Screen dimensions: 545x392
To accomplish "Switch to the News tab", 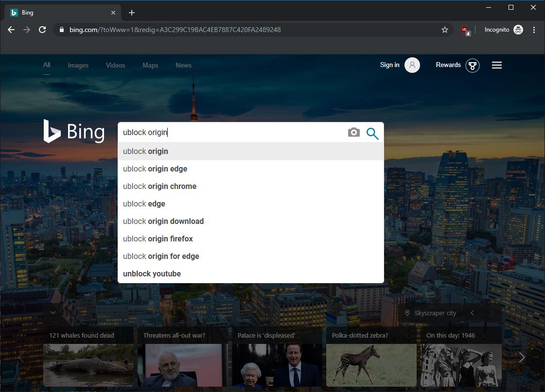I will [x=183, y=65].
